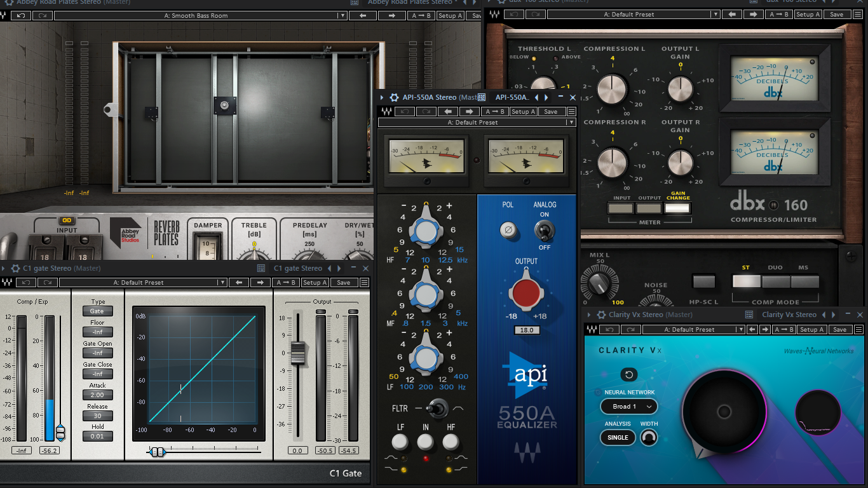Click the Hold value field in C1 Gate

[x=97, y=436]
